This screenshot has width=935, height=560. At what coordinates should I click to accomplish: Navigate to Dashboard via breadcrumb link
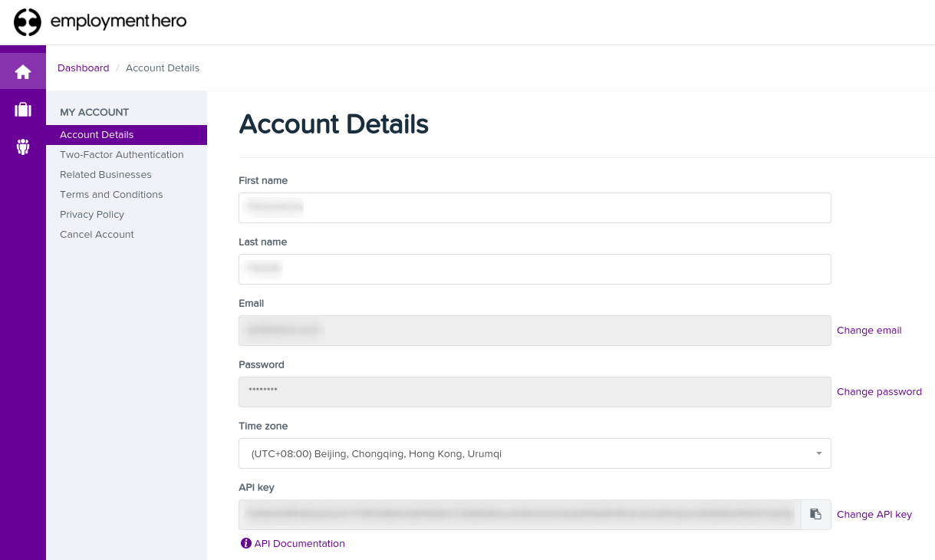[x=83, y=68]
